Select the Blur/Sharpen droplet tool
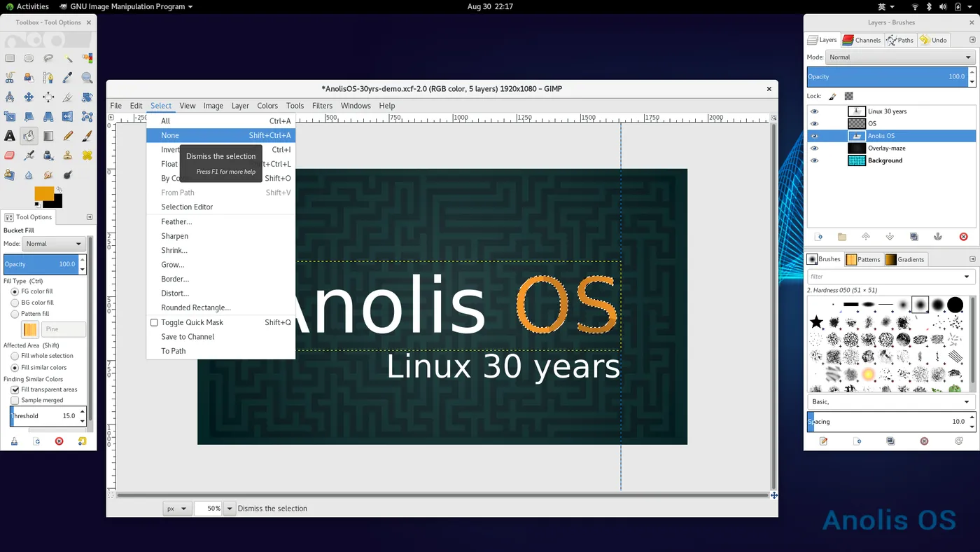This screenshot has width=980, height=552. (x=29, y=174)
